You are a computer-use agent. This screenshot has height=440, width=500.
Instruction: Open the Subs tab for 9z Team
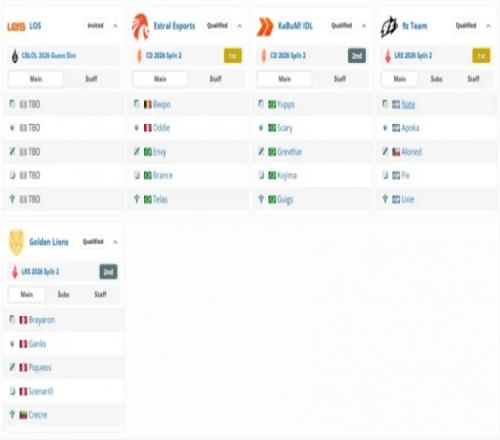click(436, 79)
